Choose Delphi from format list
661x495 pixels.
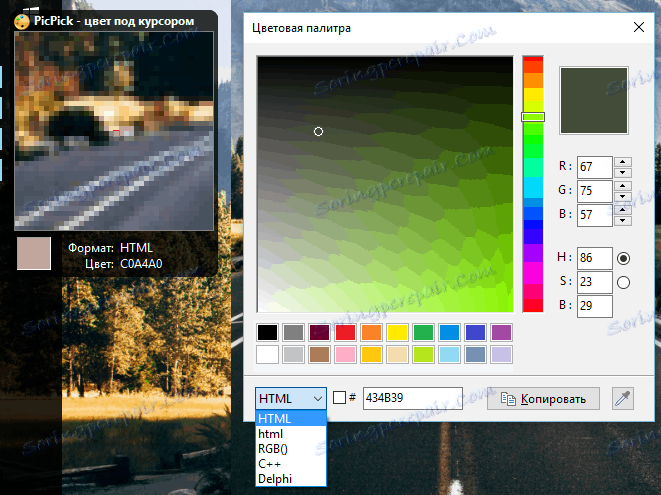(290, 479)
